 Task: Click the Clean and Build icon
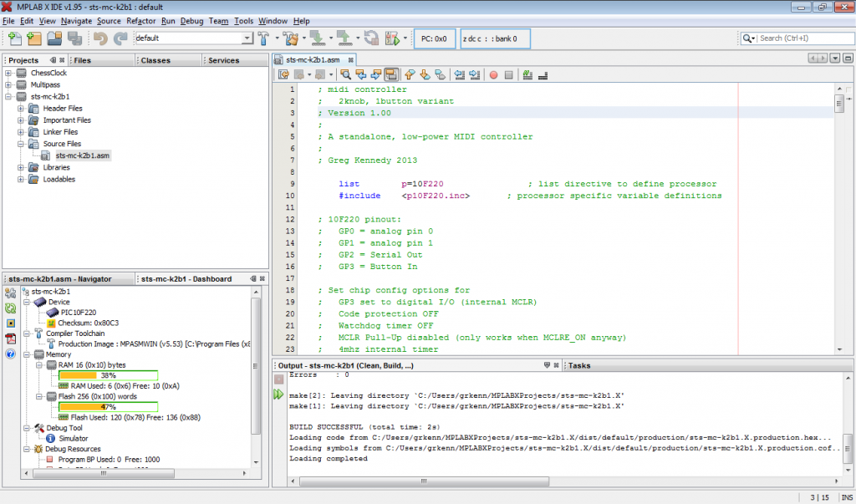pos(291,38)
